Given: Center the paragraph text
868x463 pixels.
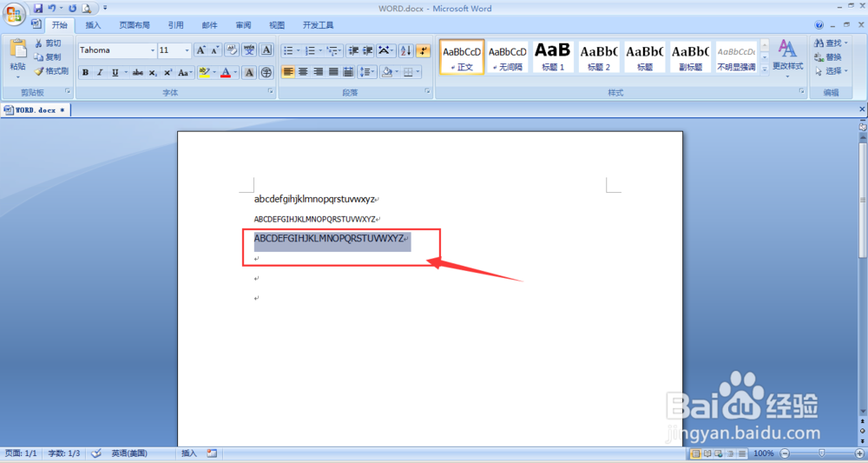Looking at the screenshot, I should click(303, 72).
